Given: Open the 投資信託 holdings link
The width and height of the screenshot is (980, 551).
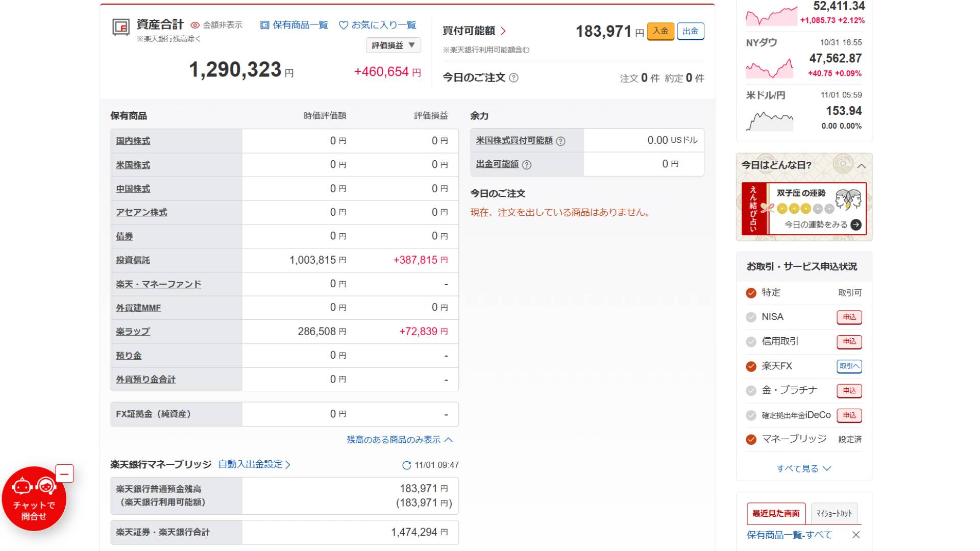Looking at the screenshot, I should click(133, 260).
